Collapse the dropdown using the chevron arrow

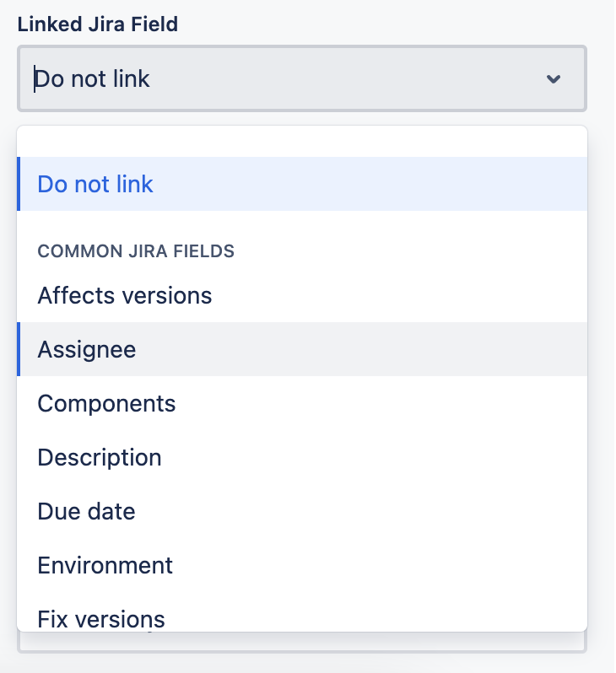click(x=553, y=79)
